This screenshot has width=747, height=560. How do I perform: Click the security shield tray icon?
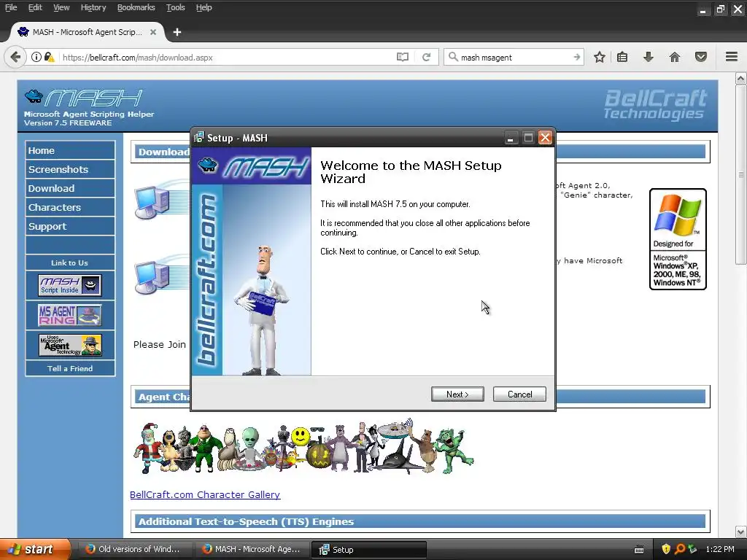click(x=666, y=550)
